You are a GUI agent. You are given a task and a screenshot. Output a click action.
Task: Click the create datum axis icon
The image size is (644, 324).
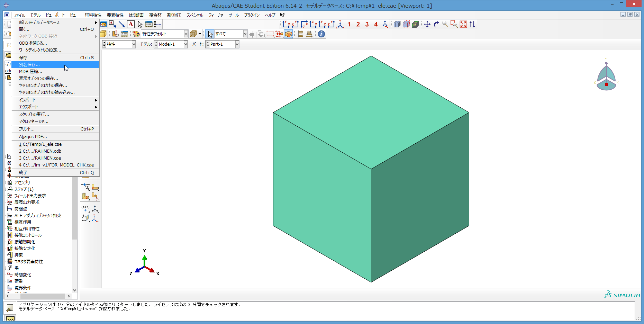[95, 208]
